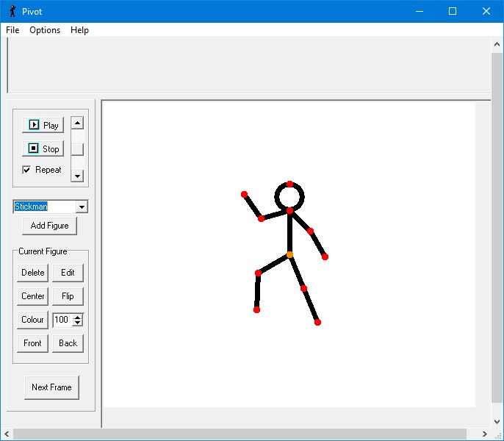The image size is (504, 441).
Task: Open the Colour picker button
Action: (x=32, y=320)
